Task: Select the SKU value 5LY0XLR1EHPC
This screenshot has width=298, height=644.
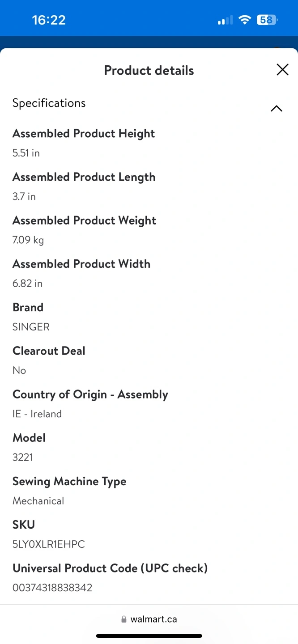Action: pos(49,544)
